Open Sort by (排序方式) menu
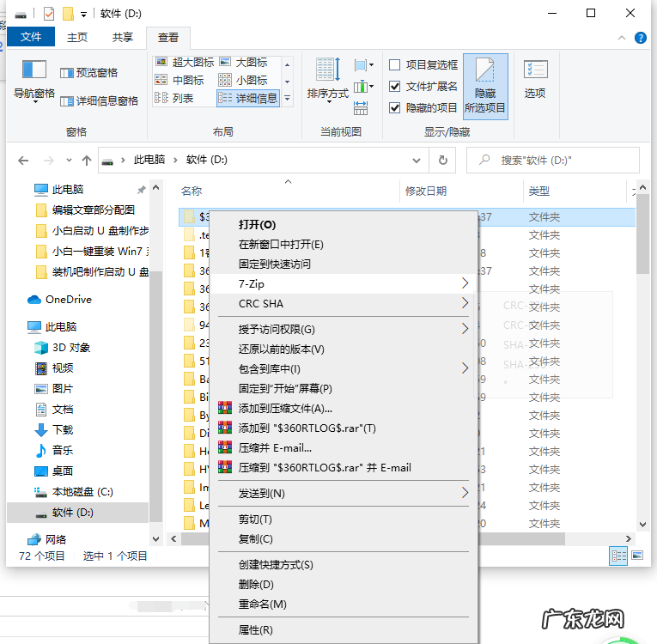The image size is (657, 644). pos(328,80)
